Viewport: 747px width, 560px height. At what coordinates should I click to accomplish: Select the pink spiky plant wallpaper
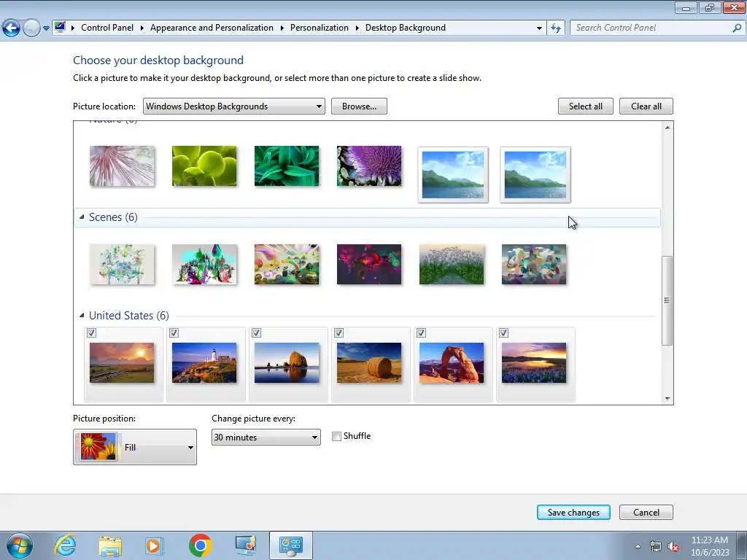[x=122, y=166]
